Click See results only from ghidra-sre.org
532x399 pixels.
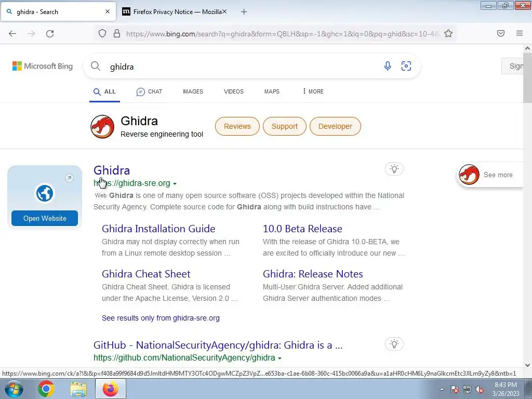pos(161,318)
